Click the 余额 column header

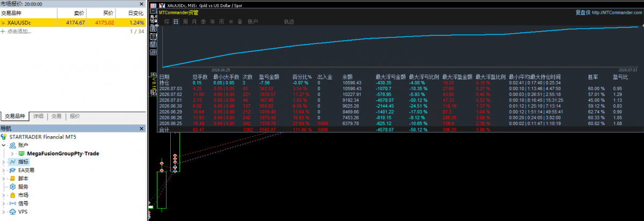[x=348, y=77]
